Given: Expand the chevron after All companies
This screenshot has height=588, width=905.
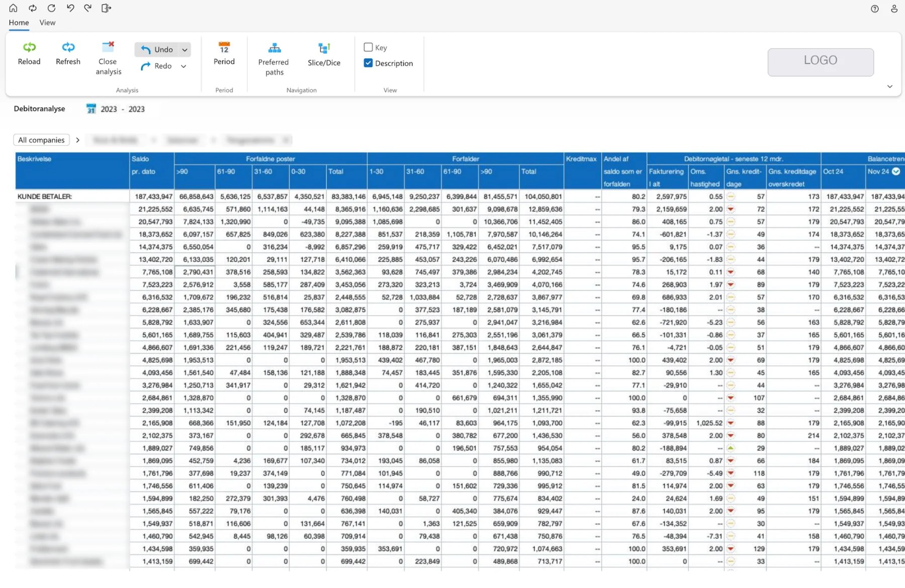Looking at the screenshot, I should pos(77,140).
